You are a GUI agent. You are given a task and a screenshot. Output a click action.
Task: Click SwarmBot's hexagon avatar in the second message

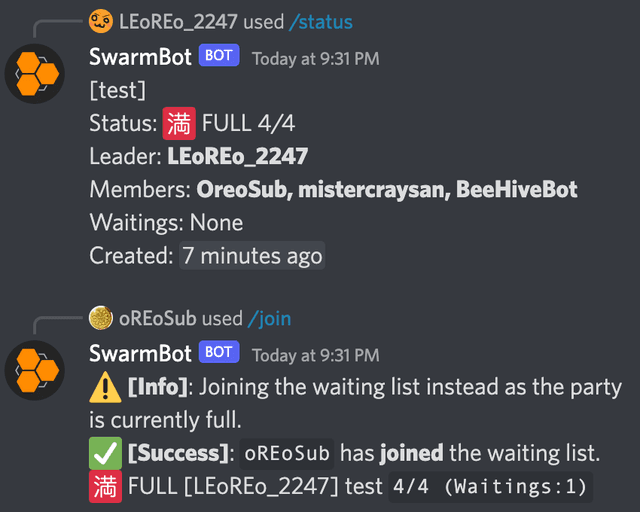click(35, 369)
